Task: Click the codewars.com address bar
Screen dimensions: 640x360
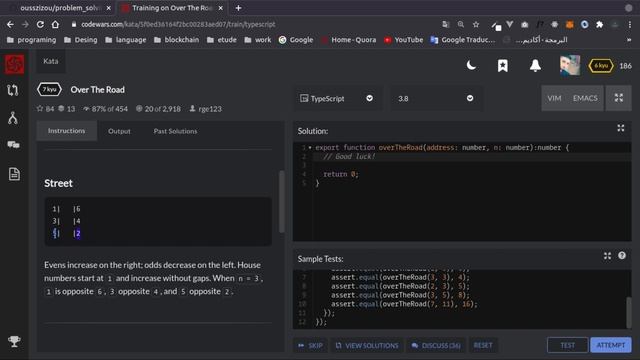Action: point(178,24)
